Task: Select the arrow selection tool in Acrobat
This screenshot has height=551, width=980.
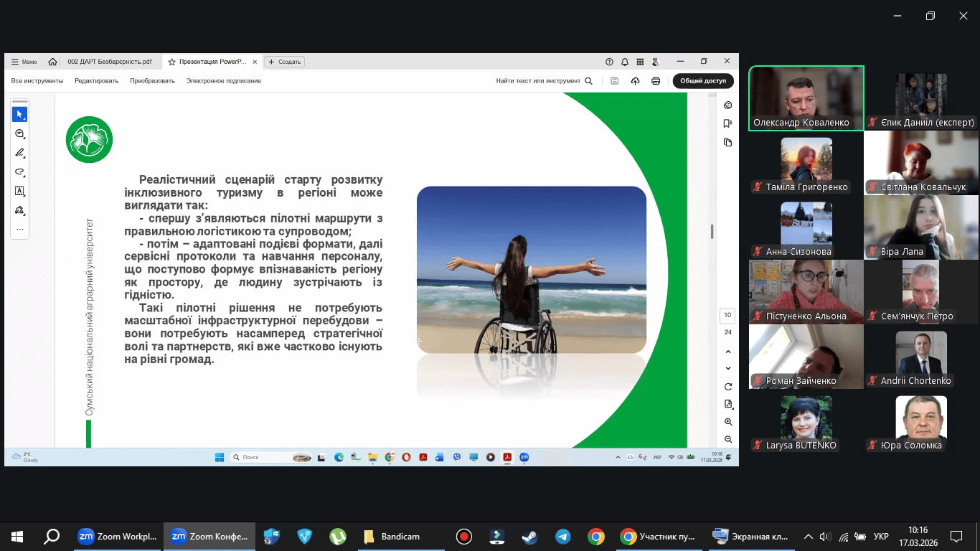Action: (19, 115)
